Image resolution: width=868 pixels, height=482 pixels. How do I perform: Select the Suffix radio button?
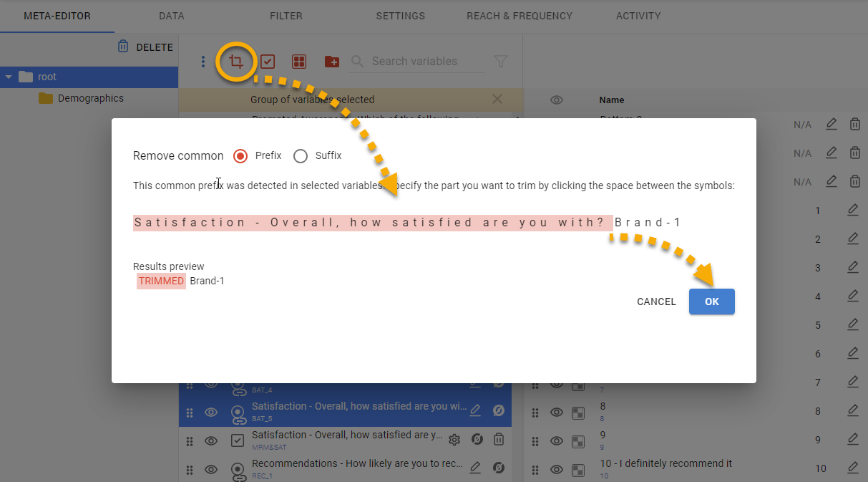pos(301,156)
